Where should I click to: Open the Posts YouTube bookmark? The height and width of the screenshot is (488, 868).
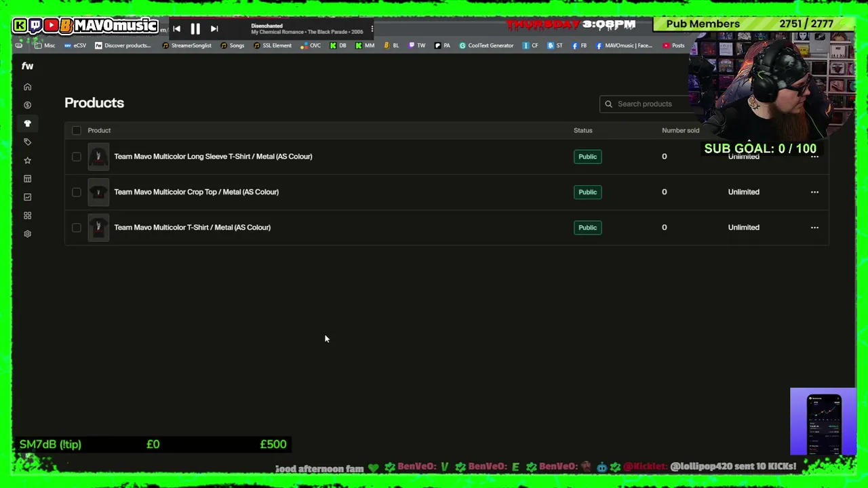point(673,45)
